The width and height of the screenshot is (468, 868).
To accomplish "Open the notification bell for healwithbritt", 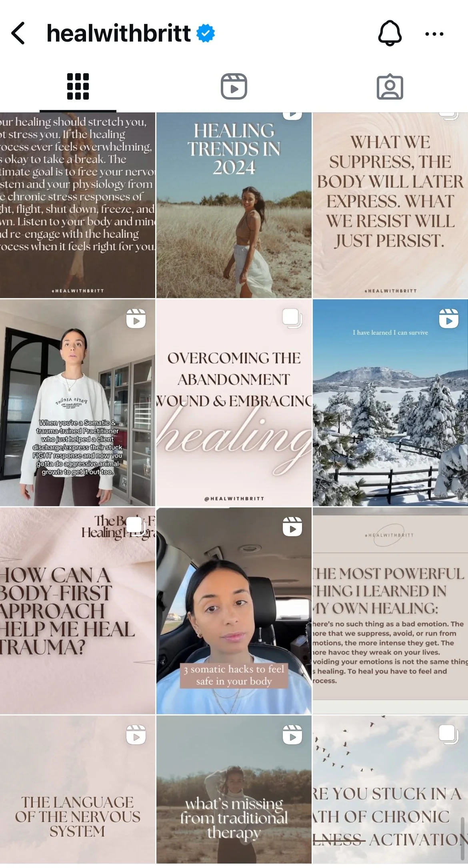I will pyautogui.click(x=390, y=33).
